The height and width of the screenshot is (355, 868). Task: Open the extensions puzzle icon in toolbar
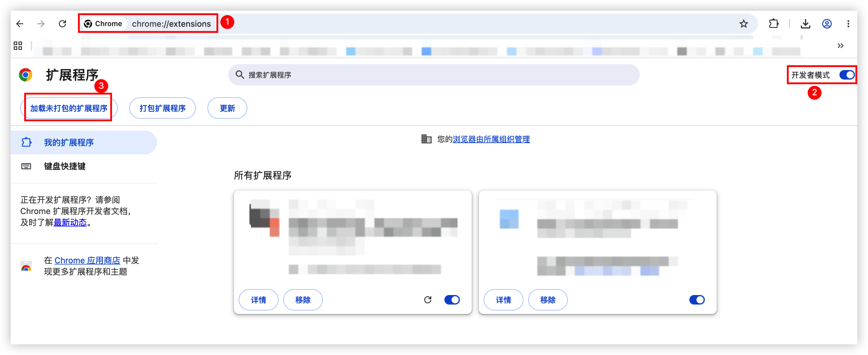(774, 24)
